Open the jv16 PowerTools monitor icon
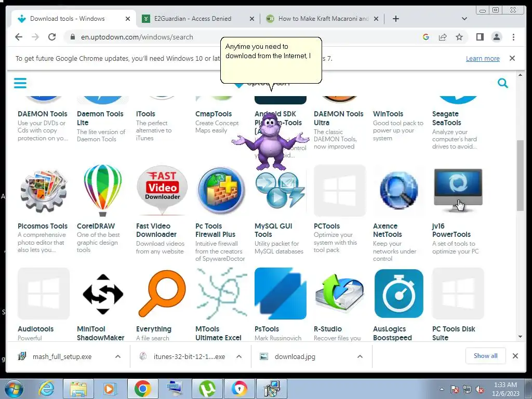The width and height of the screenshot is (532, 399). pyautogui.click(x=458, y=190)
